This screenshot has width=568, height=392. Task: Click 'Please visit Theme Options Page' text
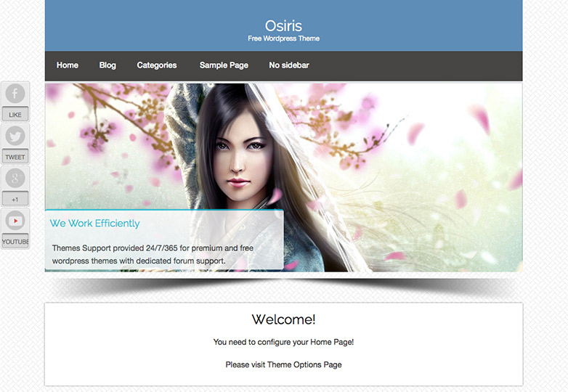(284, 364)
